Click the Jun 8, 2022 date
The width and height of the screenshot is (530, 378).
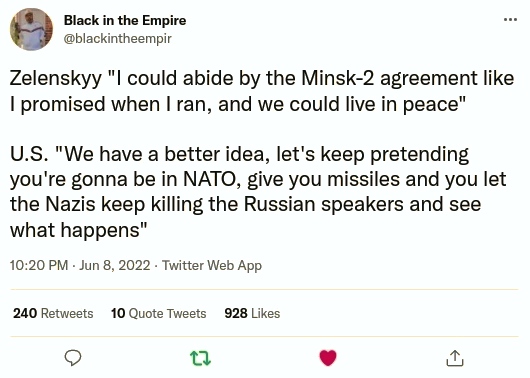115,265
